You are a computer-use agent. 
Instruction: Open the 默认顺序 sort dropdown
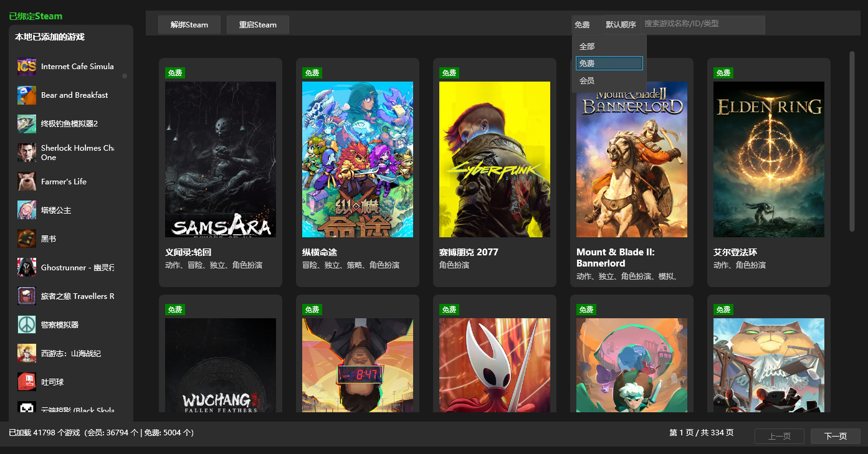tap(621, 25)
